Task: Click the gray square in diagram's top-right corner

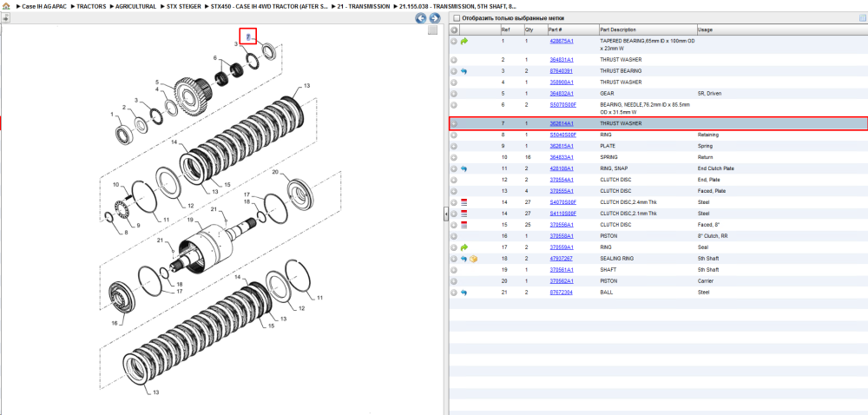Action: coord(433,30)
